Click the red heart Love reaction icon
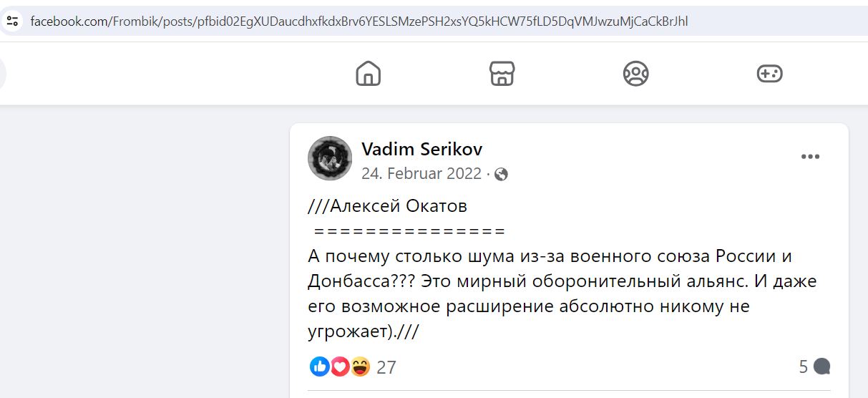The height and width of the screenshot is (398, 868). [340, 367]
